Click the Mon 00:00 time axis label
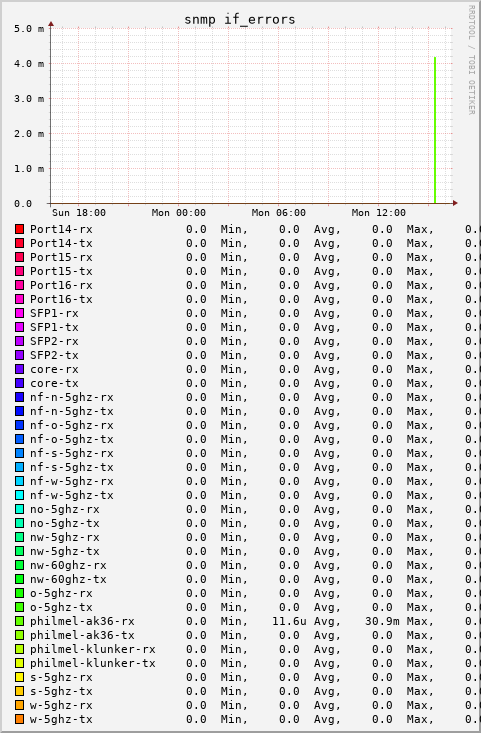The width and height of the screenshot is (481, 733). [x=179, y=213]
